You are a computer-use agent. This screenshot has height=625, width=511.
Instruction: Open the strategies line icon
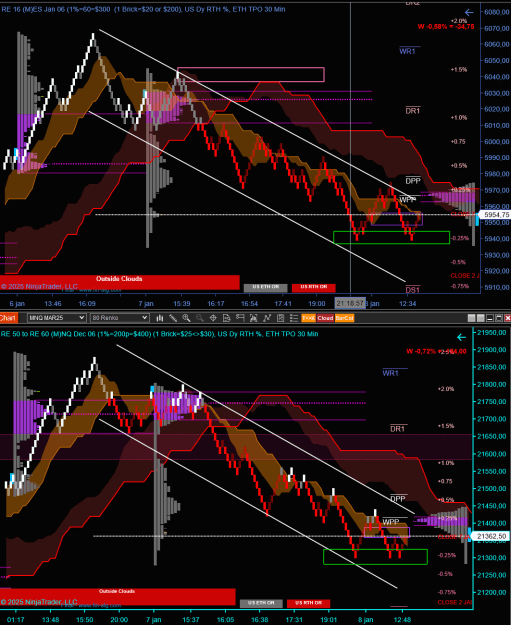(267, 318)
